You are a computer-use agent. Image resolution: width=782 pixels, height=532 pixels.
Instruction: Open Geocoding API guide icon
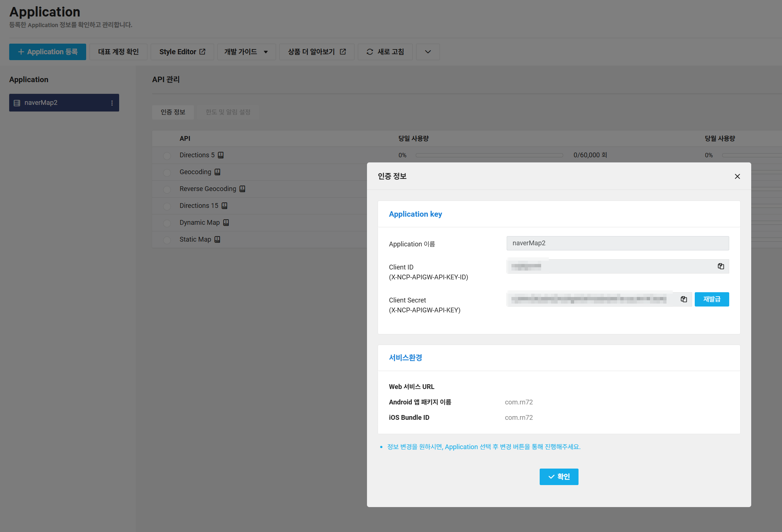[x=217, y=172]
